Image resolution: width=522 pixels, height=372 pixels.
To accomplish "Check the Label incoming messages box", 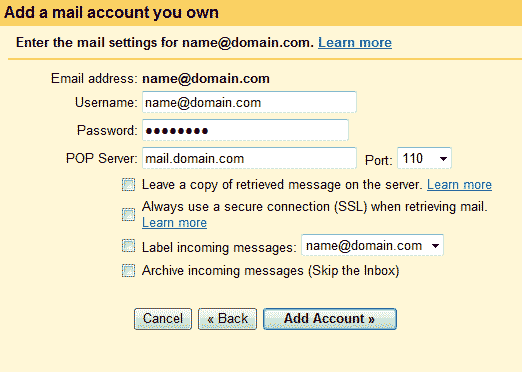I will pyautogui.click(x=128, y=246).
